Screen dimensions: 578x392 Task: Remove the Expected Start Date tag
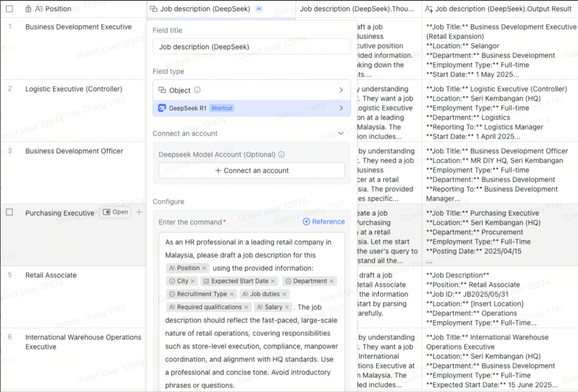coord(273,281)
